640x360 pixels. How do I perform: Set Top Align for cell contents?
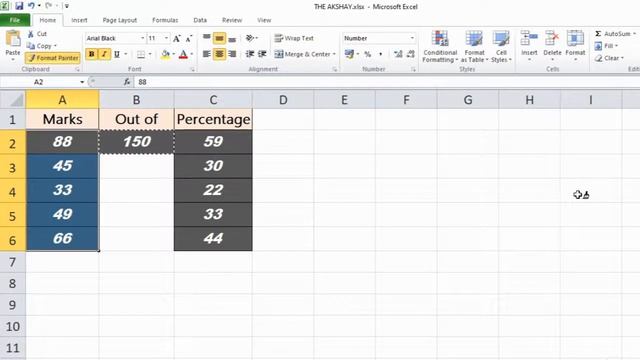click(207, 38)
